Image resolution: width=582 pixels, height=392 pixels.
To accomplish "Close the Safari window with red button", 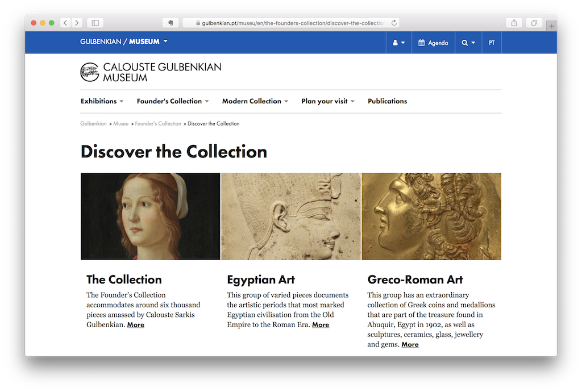I will click(34, 23).
